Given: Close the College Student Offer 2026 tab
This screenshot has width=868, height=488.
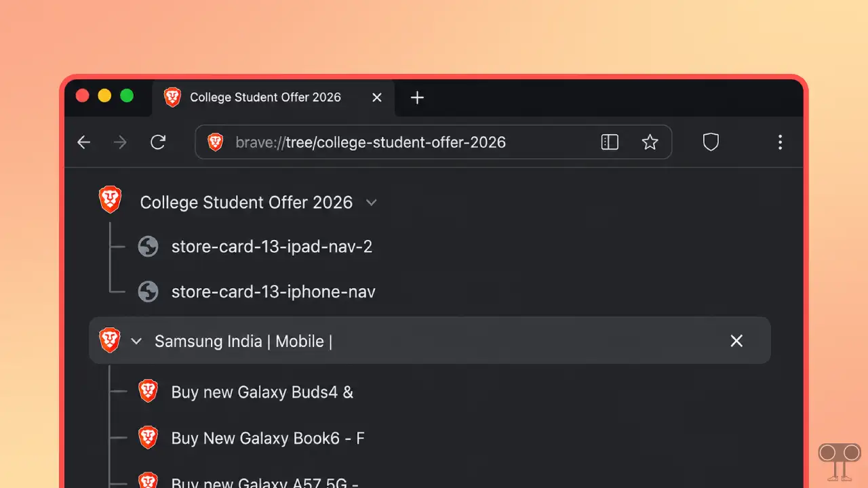Looking at the screenshot, I should coord(377,98).
